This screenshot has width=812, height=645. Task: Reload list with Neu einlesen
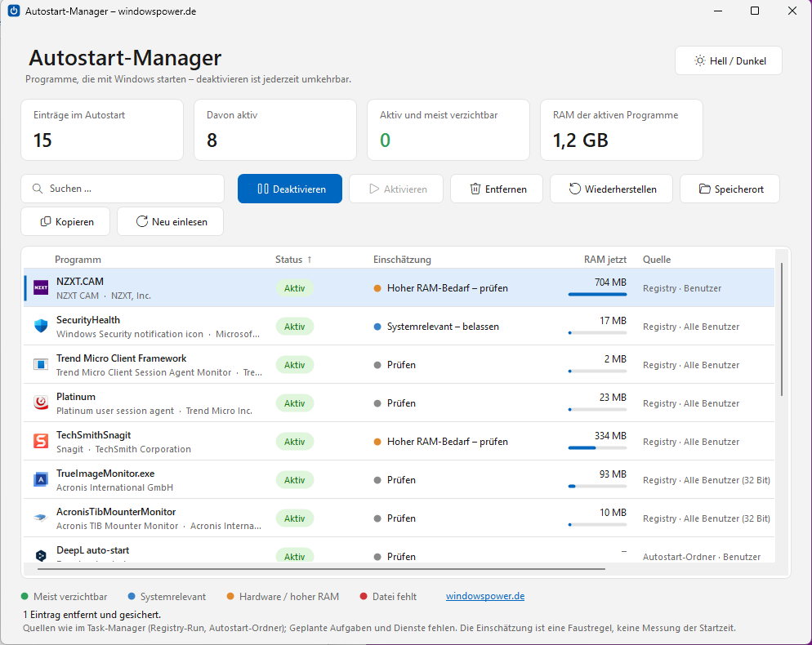point(171,221)
